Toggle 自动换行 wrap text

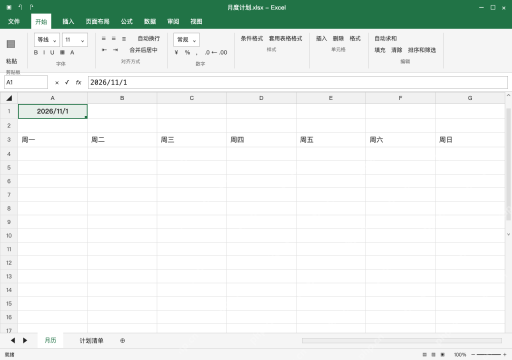coord(149,39)
